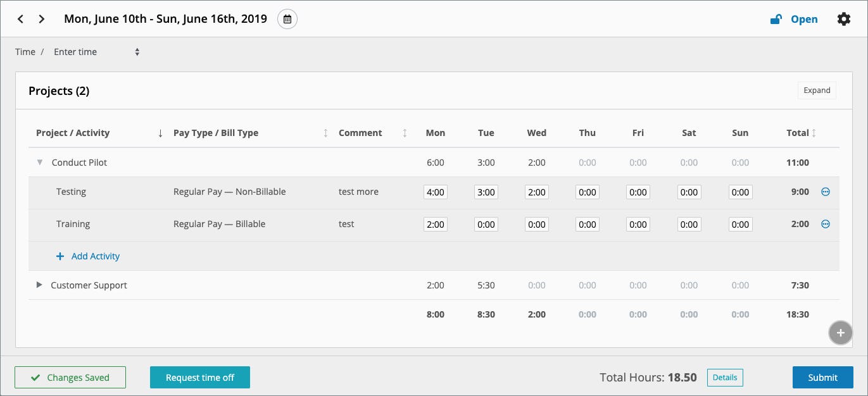Viewport: 868px width, 396px height.
Task: Open the calendar date picker icon
Action: point(287,19)
